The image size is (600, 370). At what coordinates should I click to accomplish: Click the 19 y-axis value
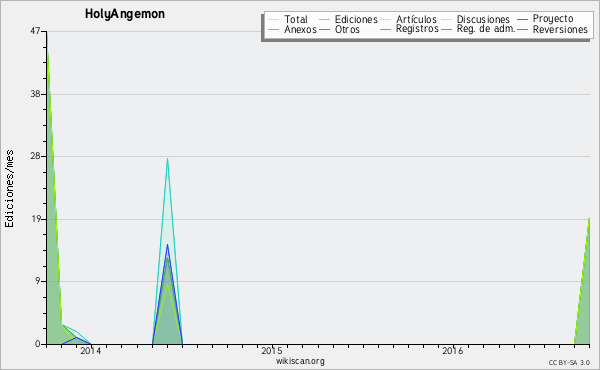(x=35, y=219)
